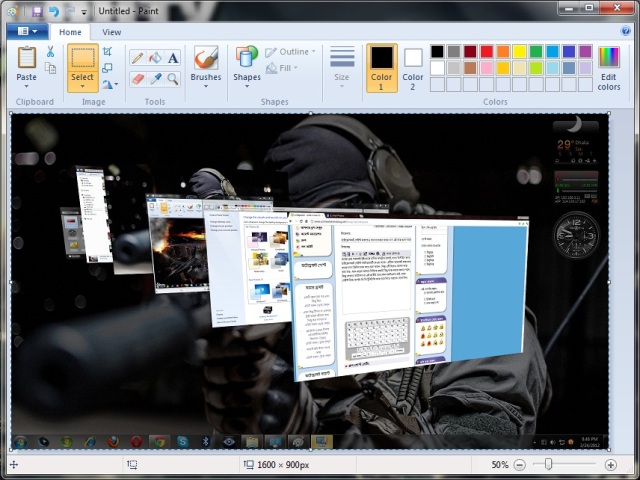Click the Save icon in quick access toolbar

coord(37,11)
